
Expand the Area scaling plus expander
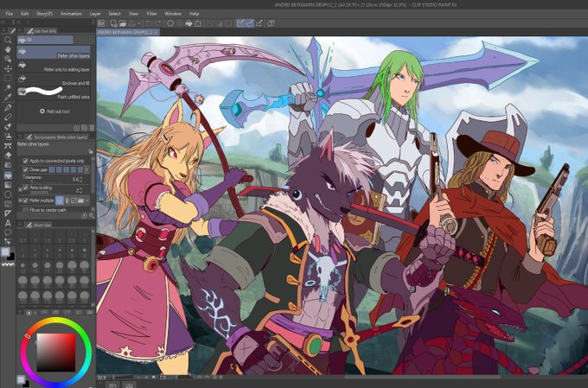[21, 190]
